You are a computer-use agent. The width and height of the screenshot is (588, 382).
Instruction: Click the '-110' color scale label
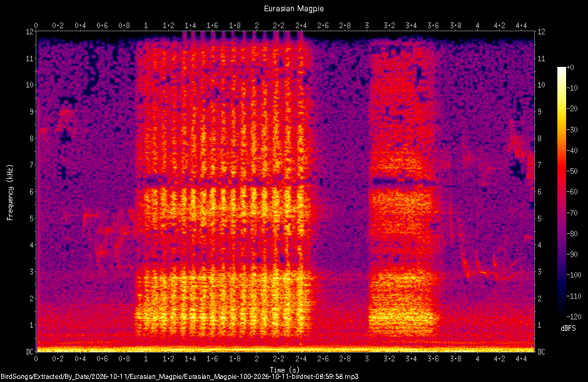(x=574, y=296)
